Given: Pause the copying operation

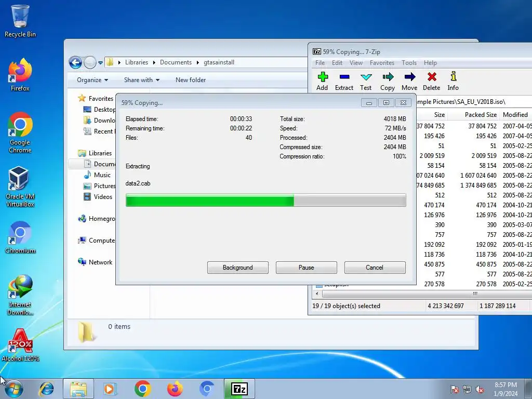Looking at the screenshot, I should pyautogui.click(x=307, y=268).
